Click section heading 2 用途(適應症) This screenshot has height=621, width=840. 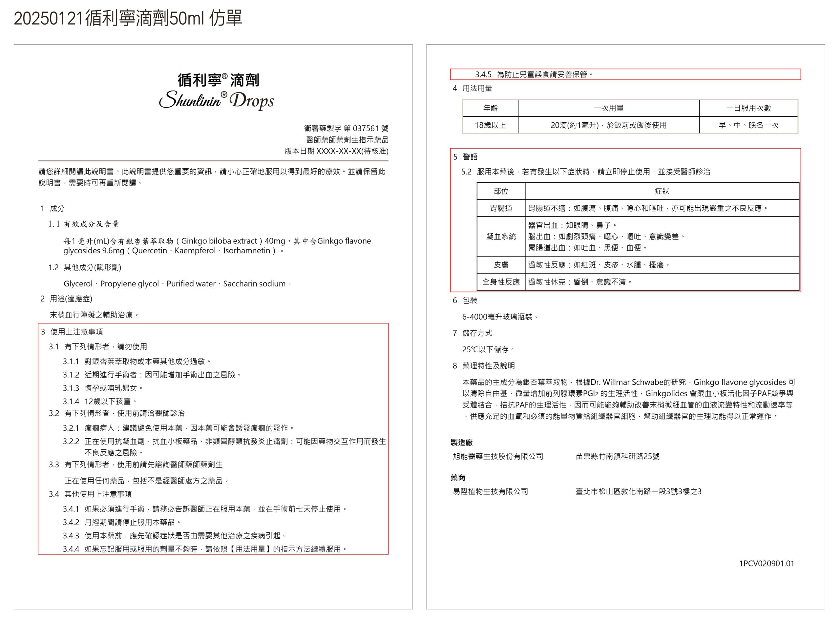click(x=66, y=299)
